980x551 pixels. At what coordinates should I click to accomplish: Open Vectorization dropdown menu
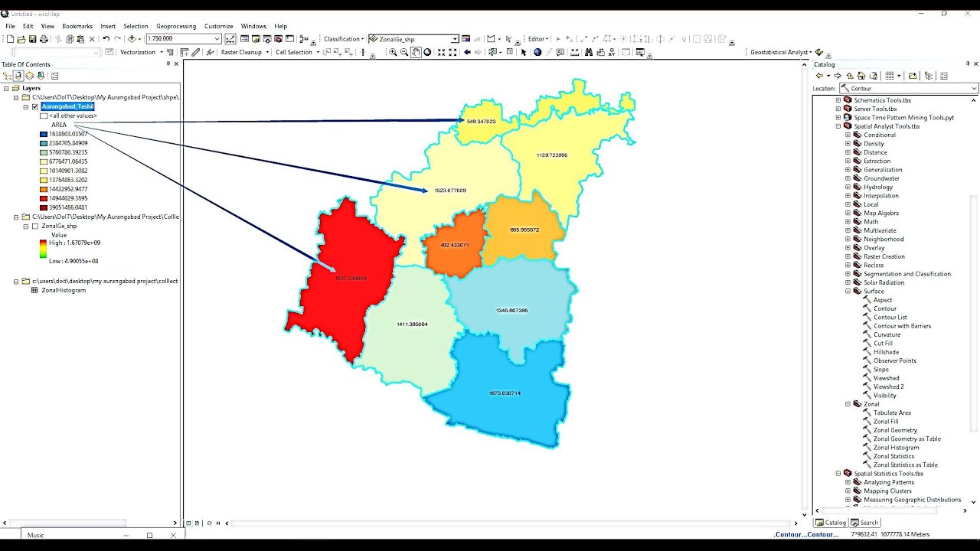[x=142, y=52]
